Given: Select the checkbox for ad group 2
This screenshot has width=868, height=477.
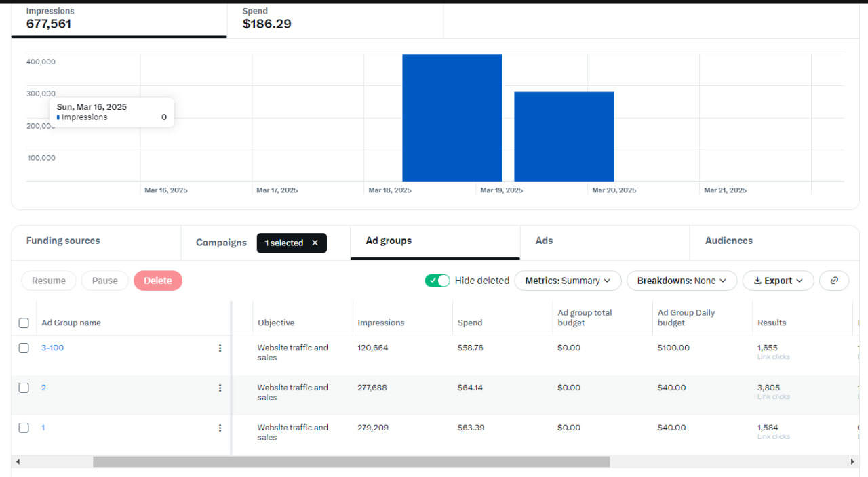Looking at the screenshot, I should coord(24,388).
